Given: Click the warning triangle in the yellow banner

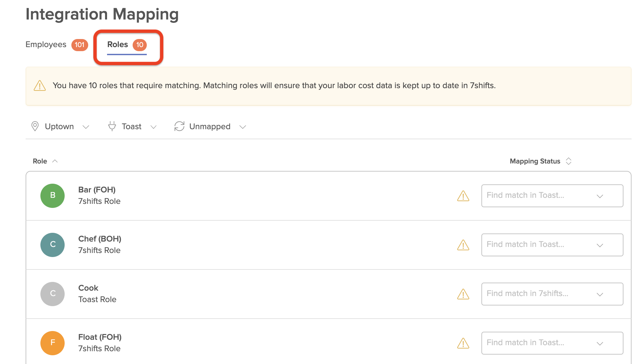Looking at the screenshot, I should 39,86.
